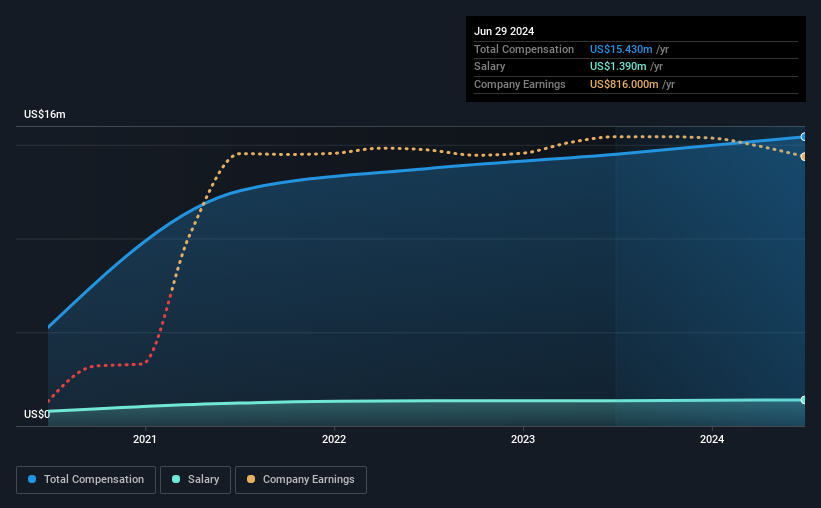
Task: Click the 2024 x-axis label
Action: [x=712, y=439]
